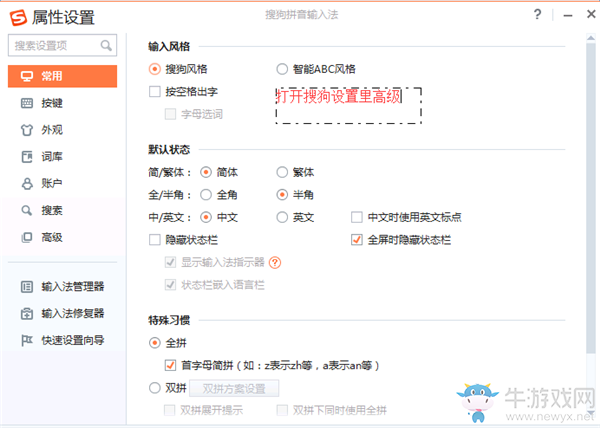The width and height of the screenshot is (600, 428).
Task: Select 繁体 radio button
Action: 282,172
